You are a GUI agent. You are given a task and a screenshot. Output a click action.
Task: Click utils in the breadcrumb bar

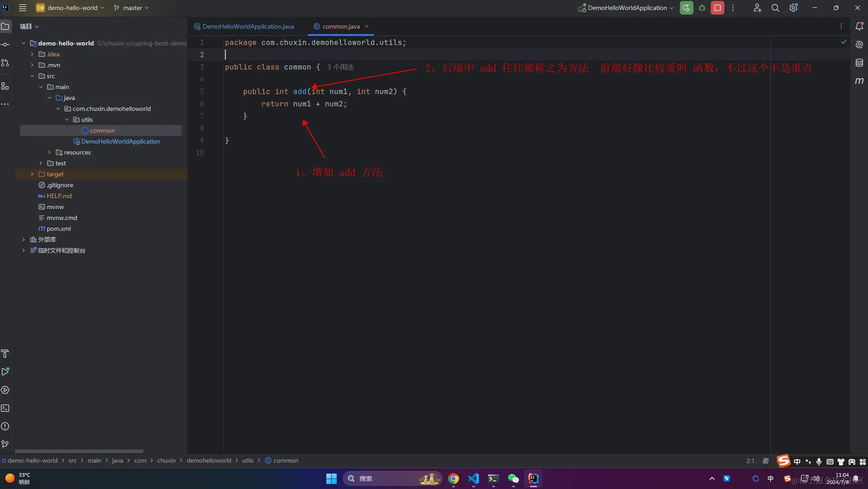point(248,461)
